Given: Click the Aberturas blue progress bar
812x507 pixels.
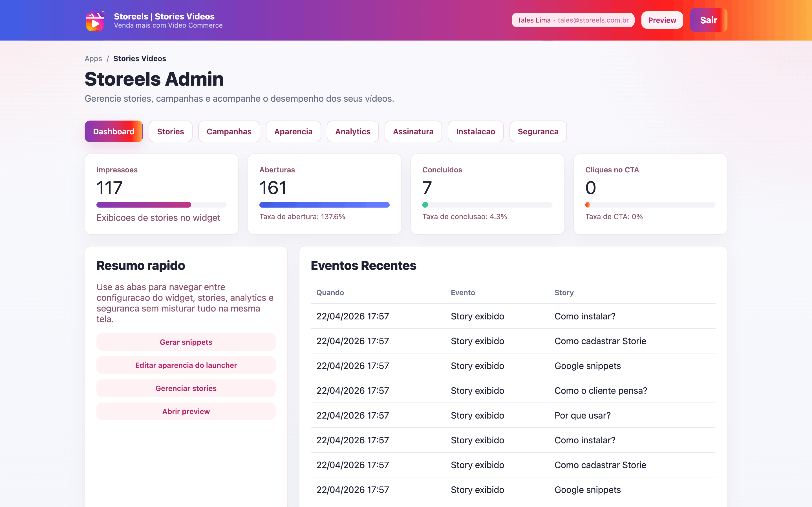Looking at the screenshot, I should tap(324, 205).
